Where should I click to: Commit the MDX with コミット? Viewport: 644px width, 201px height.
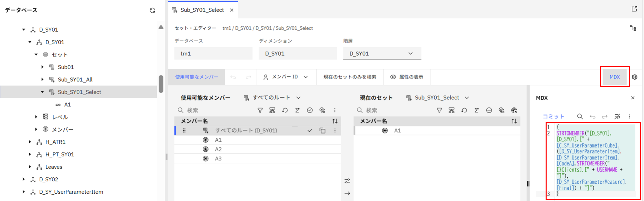[553, 116]
